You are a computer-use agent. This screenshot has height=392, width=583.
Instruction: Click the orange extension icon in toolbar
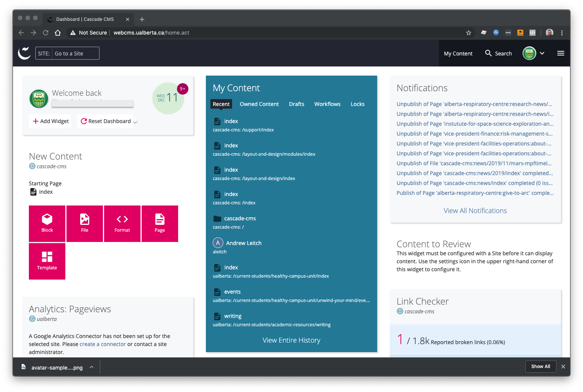(520, 33)
